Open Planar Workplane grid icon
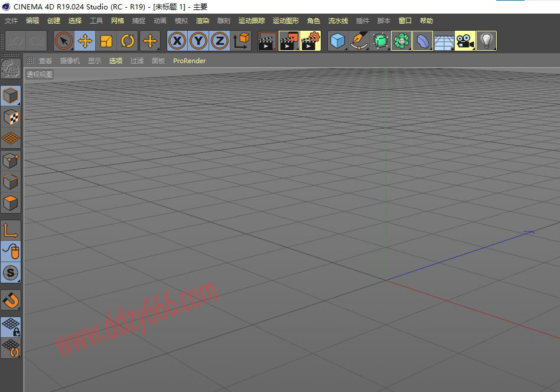Image resolution: width=560 pixels, height=392 pixels. click(11, 348)
